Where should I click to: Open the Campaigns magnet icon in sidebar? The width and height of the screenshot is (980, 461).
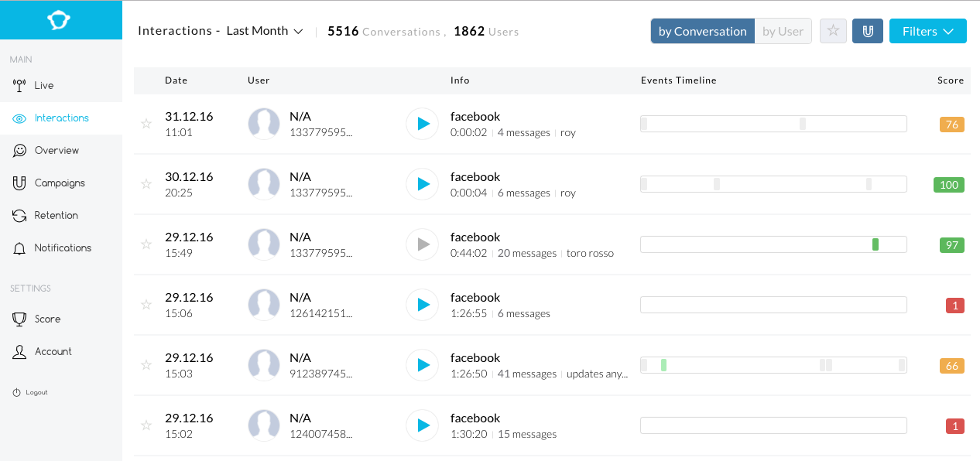(x=19, y=183)
